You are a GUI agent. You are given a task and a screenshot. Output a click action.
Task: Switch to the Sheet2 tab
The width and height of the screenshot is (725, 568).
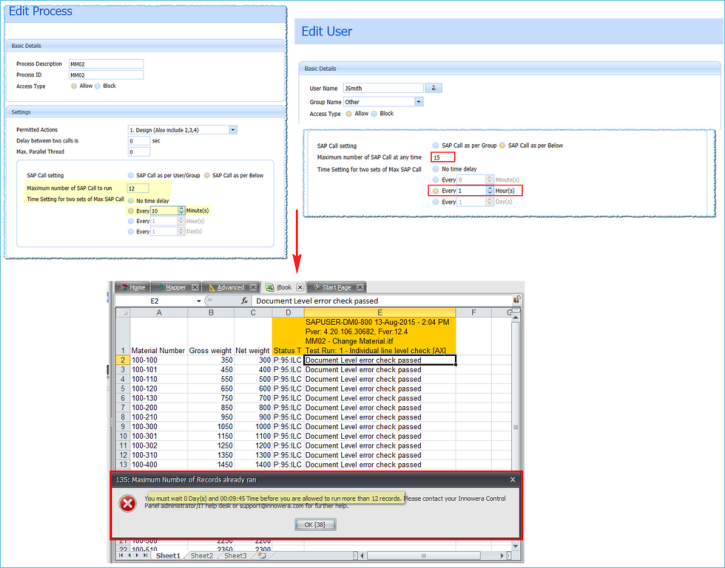click(202, 556)
